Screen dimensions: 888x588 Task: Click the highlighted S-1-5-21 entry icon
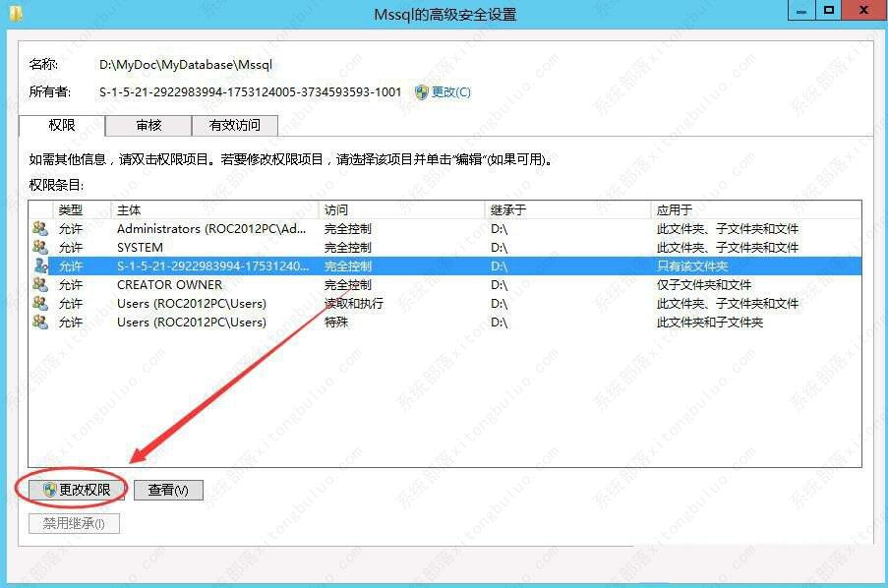click(40, 266)
